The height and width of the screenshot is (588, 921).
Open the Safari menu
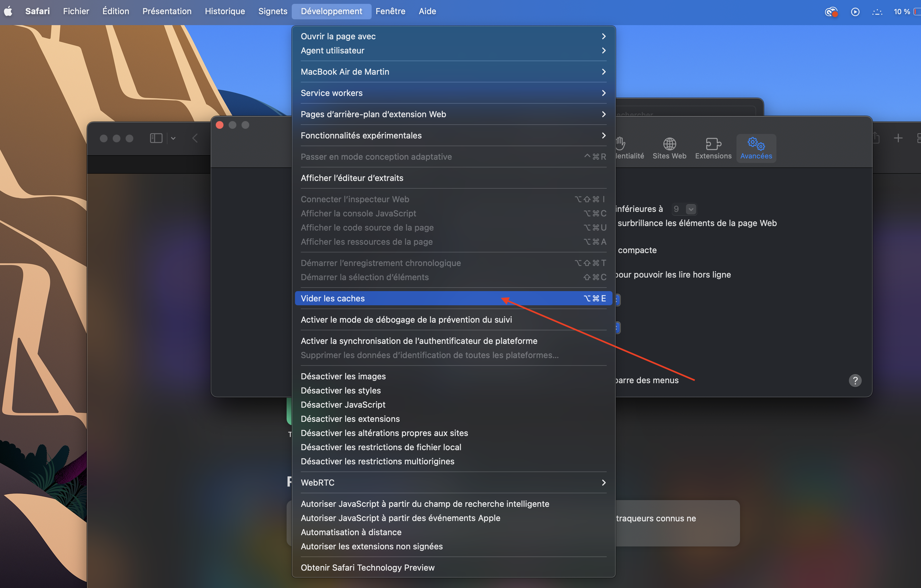[x=37, y=11]
